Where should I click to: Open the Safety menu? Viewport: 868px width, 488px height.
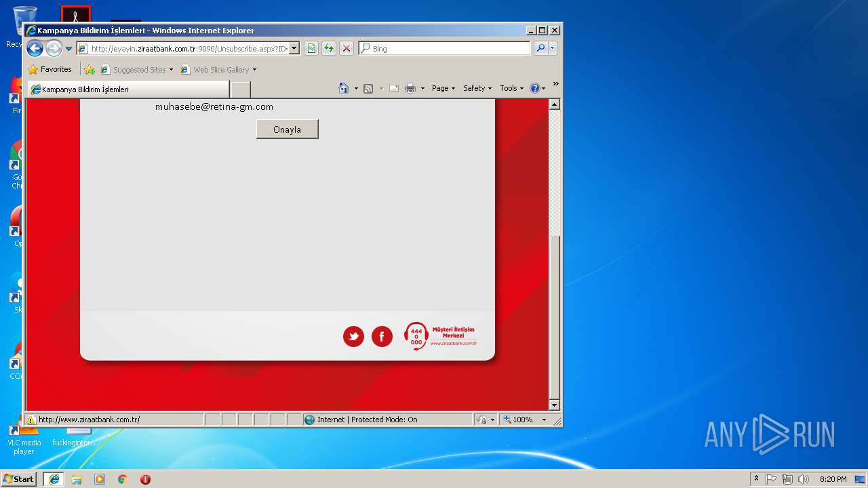[477, 88]
